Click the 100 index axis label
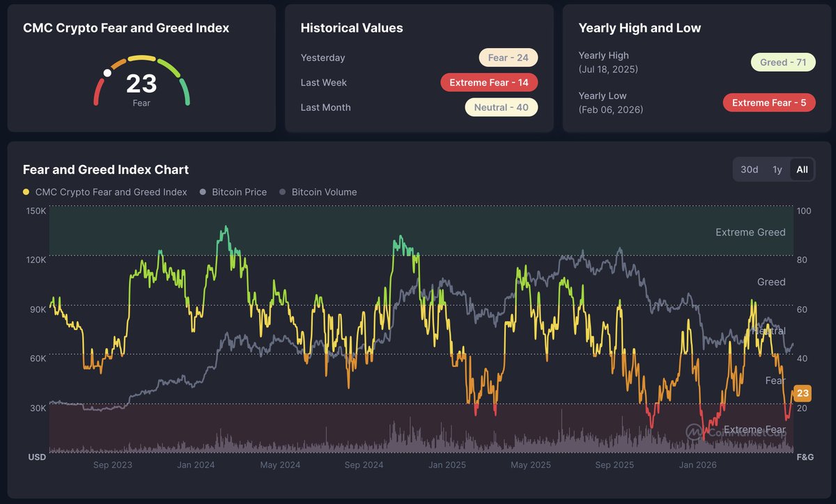 [x=803, y=210]
